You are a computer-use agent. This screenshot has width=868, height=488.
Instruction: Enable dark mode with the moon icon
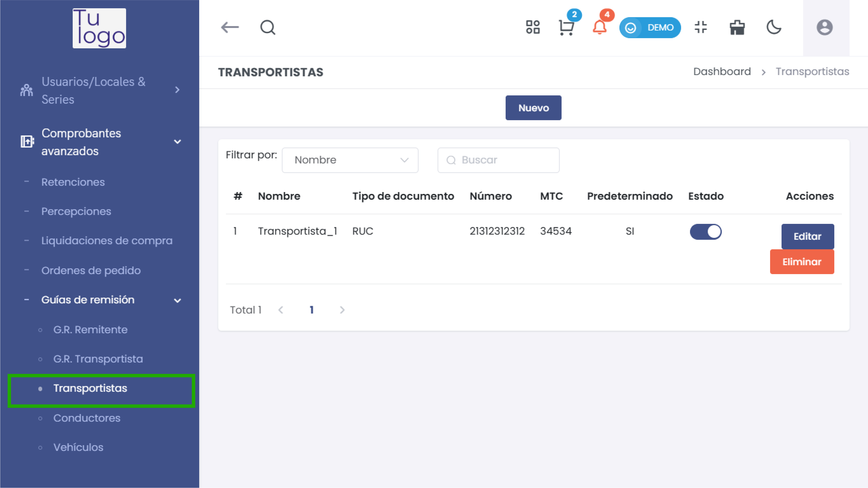[x=774, y=28]
